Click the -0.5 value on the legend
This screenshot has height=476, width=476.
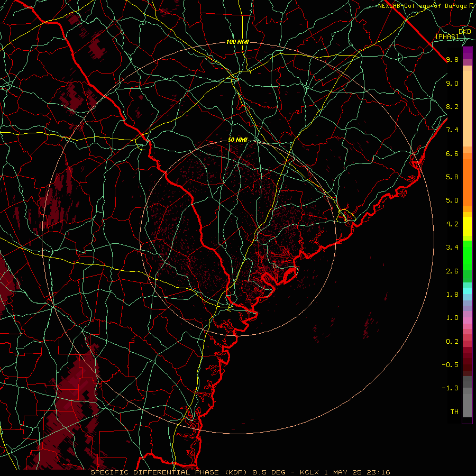click(x=450, y=365)
